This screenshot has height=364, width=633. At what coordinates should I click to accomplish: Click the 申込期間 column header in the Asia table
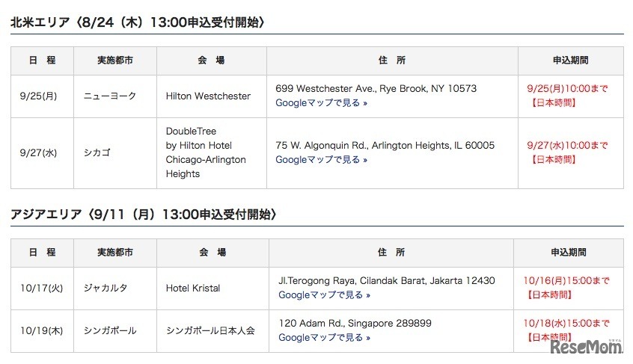568,253
